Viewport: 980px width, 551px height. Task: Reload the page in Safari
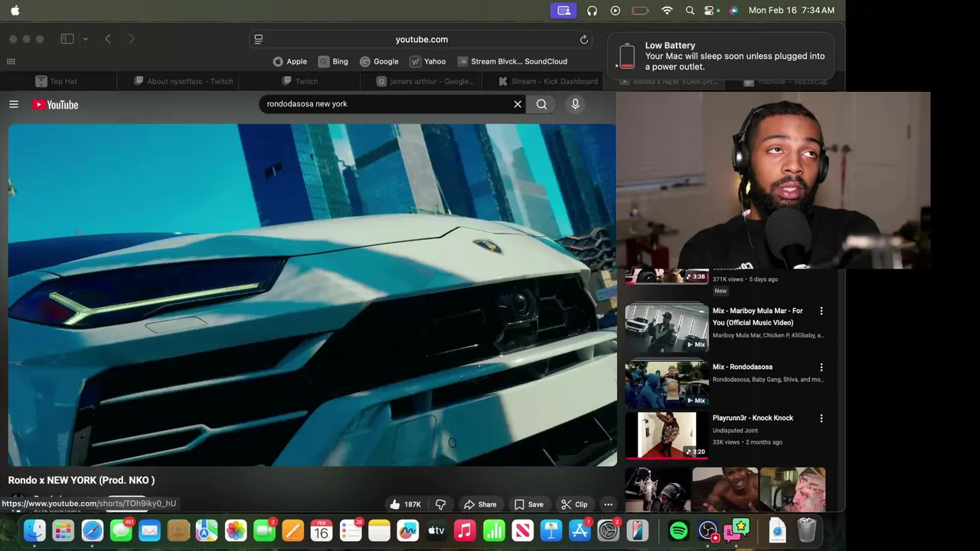tap(584, 39)
